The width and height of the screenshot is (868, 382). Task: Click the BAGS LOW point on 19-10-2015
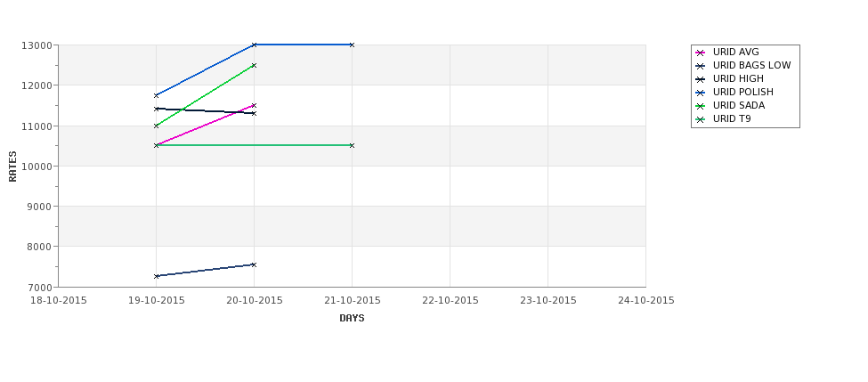[156, 276]
